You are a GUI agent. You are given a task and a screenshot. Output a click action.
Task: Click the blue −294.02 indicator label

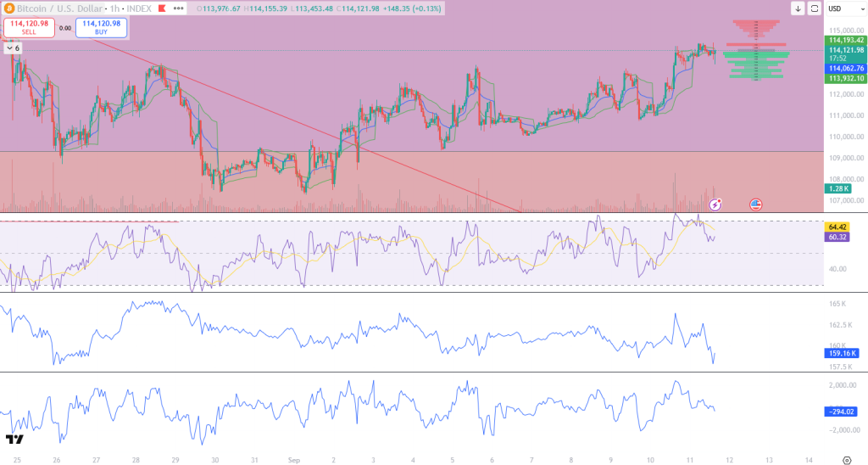click(842, 412)
